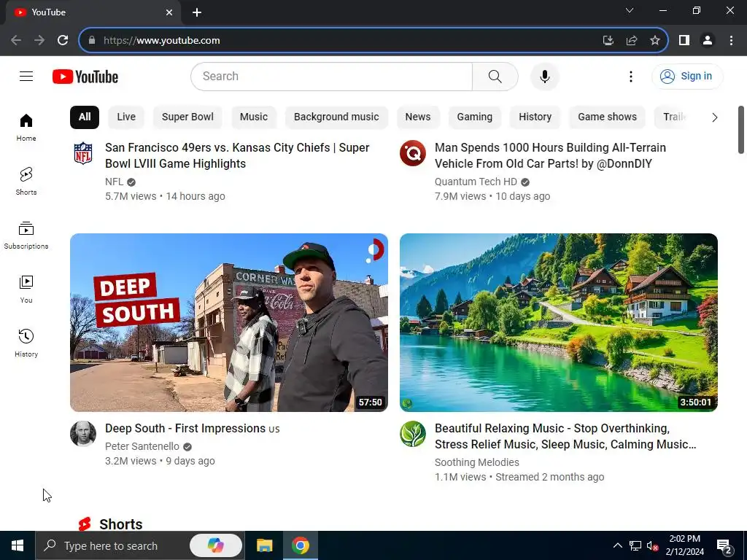Show more category chips with arrow
Image resolution: width=747 pixels, height=560 pixels.
715,117
